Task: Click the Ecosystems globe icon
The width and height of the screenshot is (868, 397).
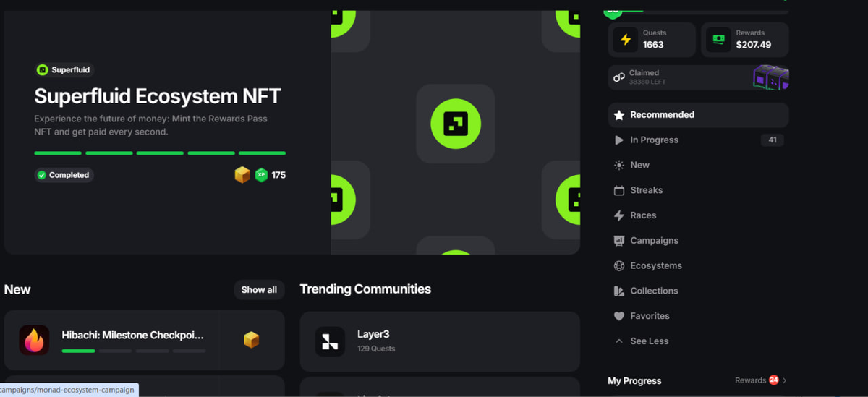Action: pyautogui.click(x=619, y=265)
